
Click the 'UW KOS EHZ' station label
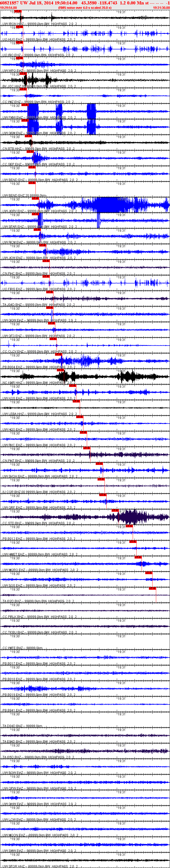[x=13, y=399]
